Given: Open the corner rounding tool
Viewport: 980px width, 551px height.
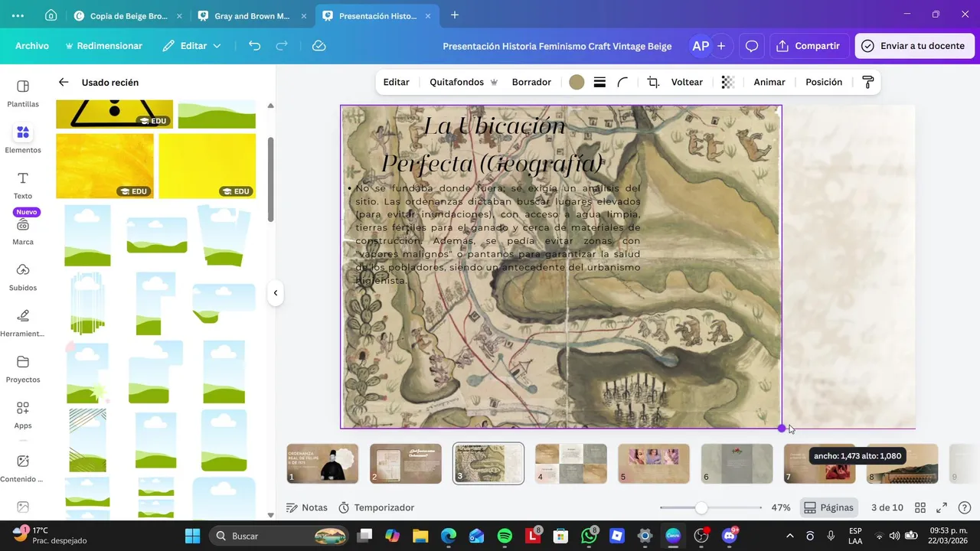Looking at the screenshot, I should 623,82.
